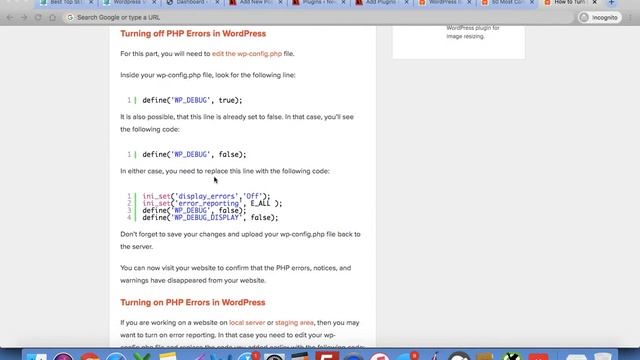Image resolution: width=640 pixels, height=360 pixels.
Task: Click the ini_set('error_reporting', E_ALL ); code line
Action: [212, 203]
